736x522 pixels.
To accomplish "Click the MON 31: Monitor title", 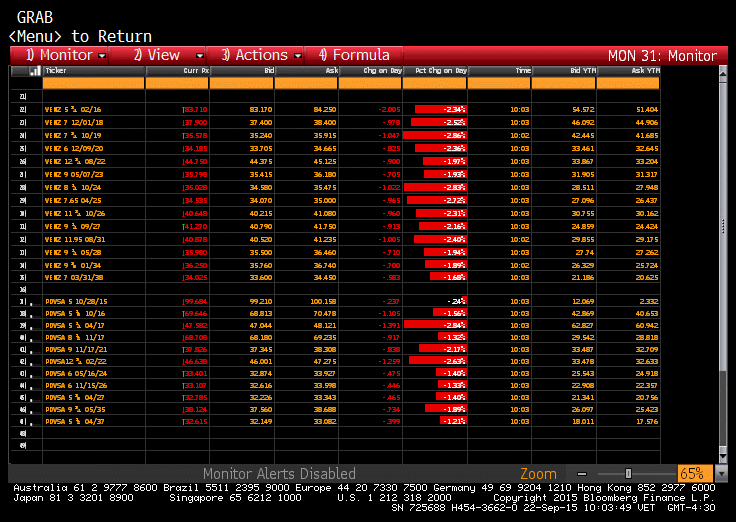I will click(x=662, y=56).
